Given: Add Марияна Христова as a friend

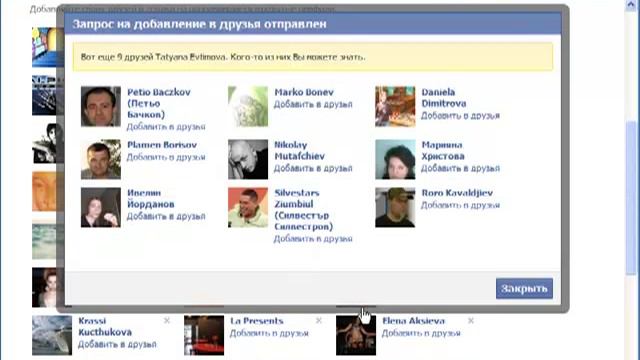Looking at the screenshot, I should (460, 168).
